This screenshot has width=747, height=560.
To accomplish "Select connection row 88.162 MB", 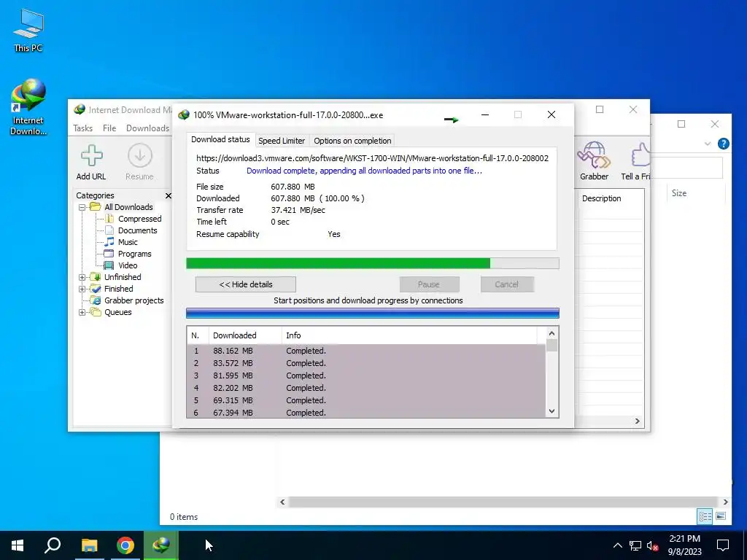I will point(366,351).
